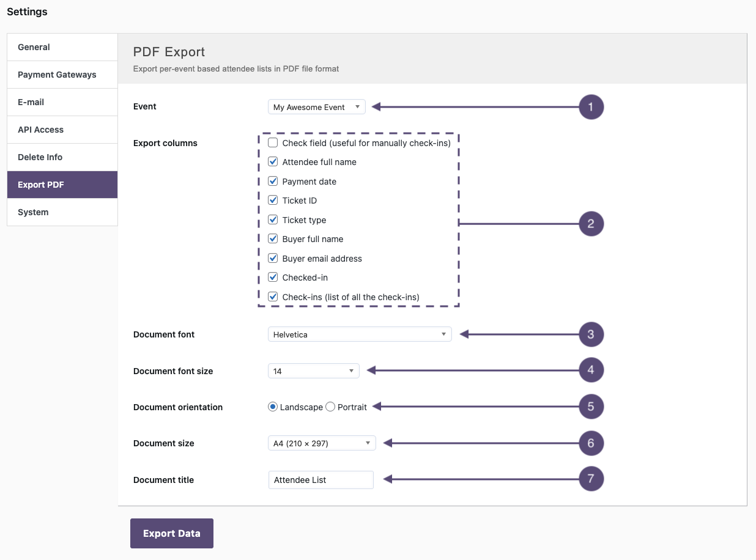Click the numbered badge 2 annotation
756x560 pixels.
[591, 224]
